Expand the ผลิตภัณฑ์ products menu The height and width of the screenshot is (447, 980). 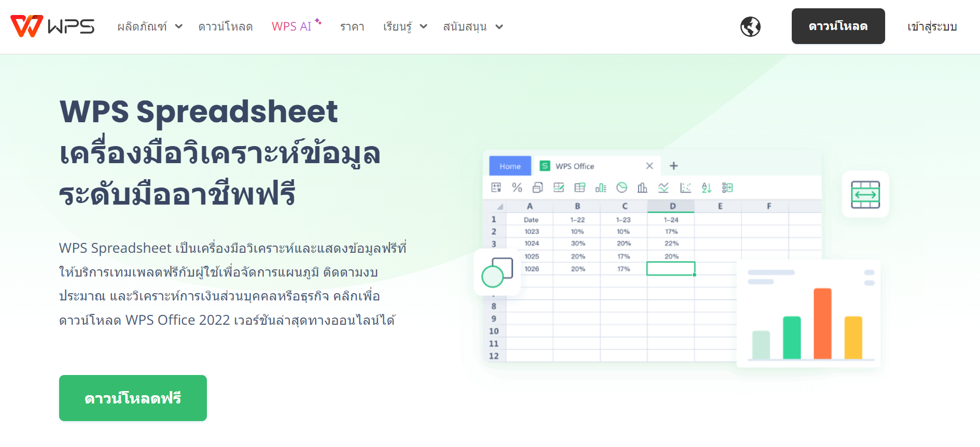click(x=150, y=26)
